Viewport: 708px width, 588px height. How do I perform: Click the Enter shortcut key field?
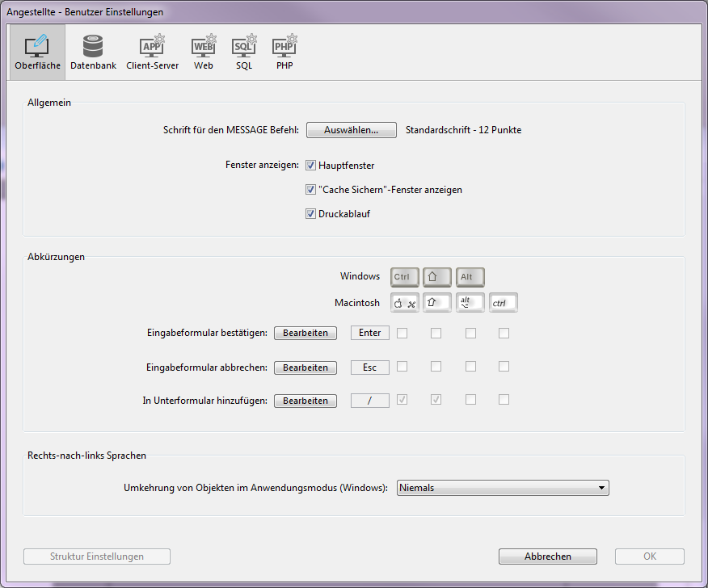pos(369,333)
